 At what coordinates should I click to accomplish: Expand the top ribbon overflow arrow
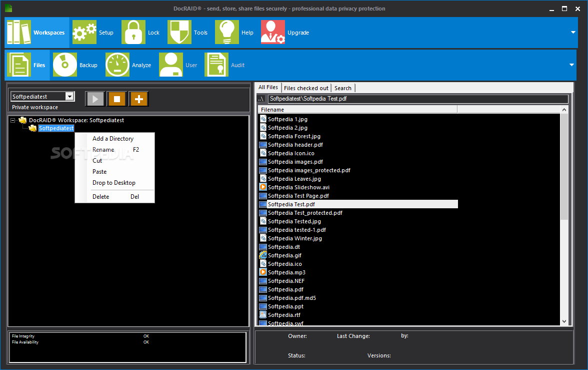point(573,33)
